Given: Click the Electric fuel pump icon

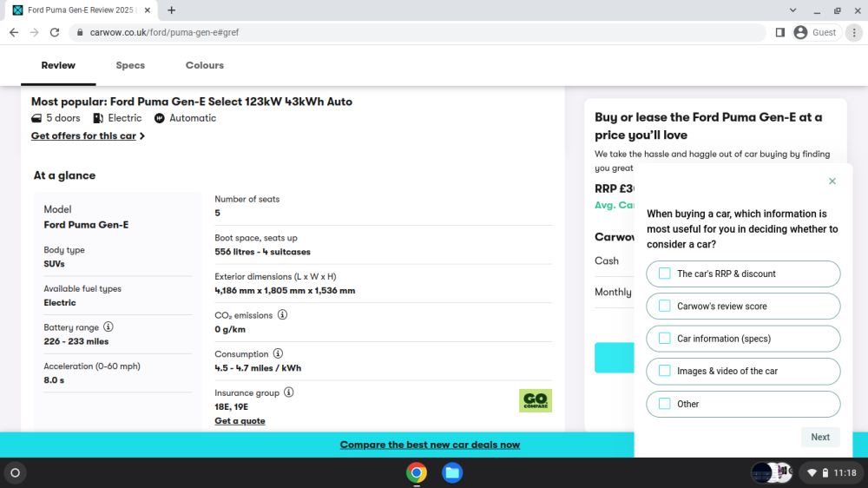Looking at the screenshot, I should tap(98, 118).
